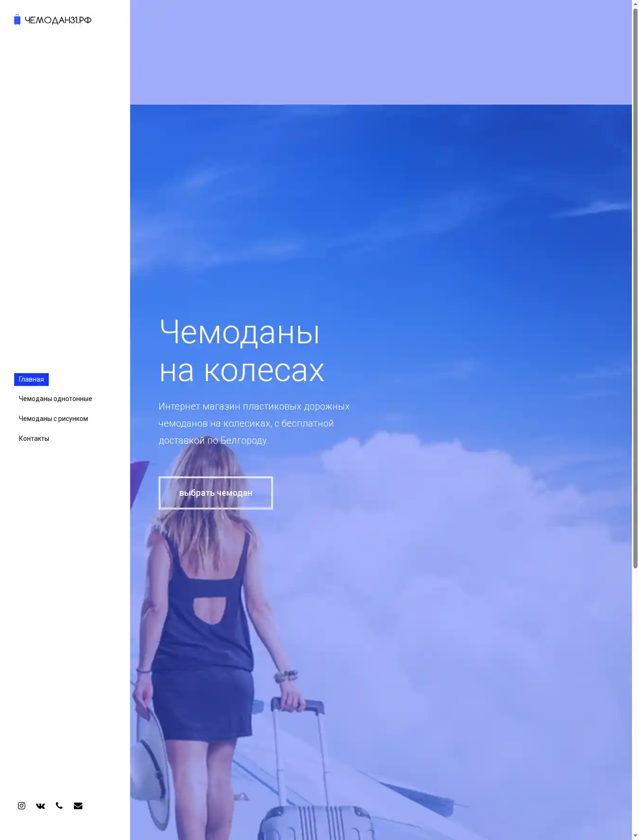Screen dimensions: 639x840
Task: Click the Интернет магазин description paragraph
Action: pyautogui.click(x=254, y=423)
